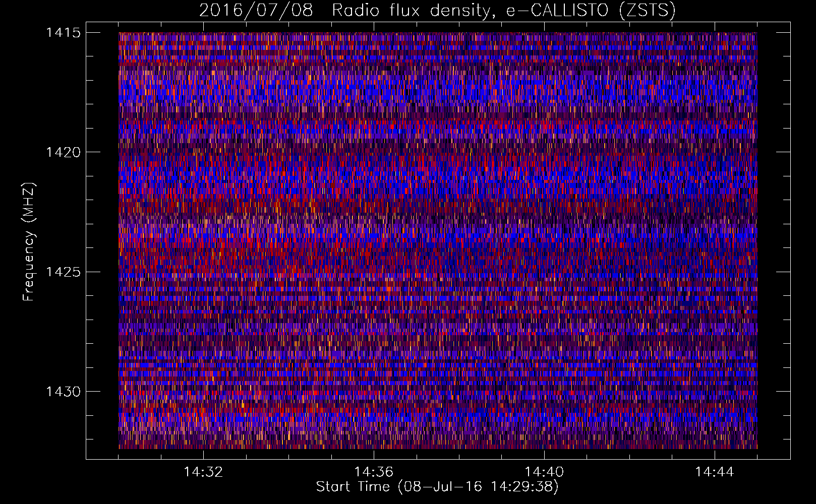The image size is (816, 504).
Task: Click the 14:36 time tick label
Action: pyautogui.click(x=374, y=472)
